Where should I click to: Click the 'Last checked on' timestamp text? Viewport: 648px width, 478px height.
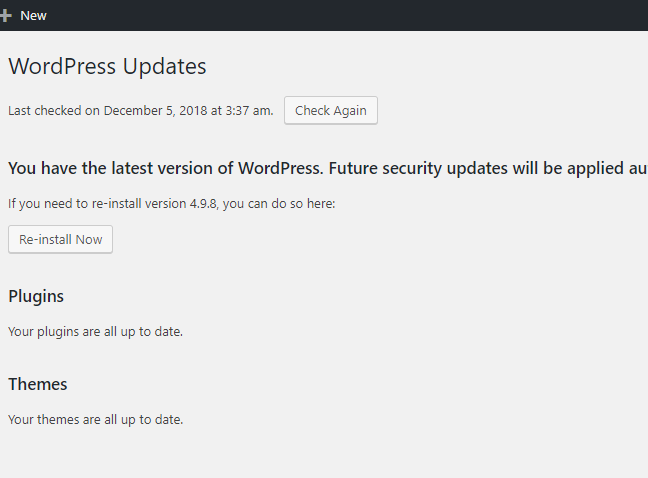(x=140, y=111)
